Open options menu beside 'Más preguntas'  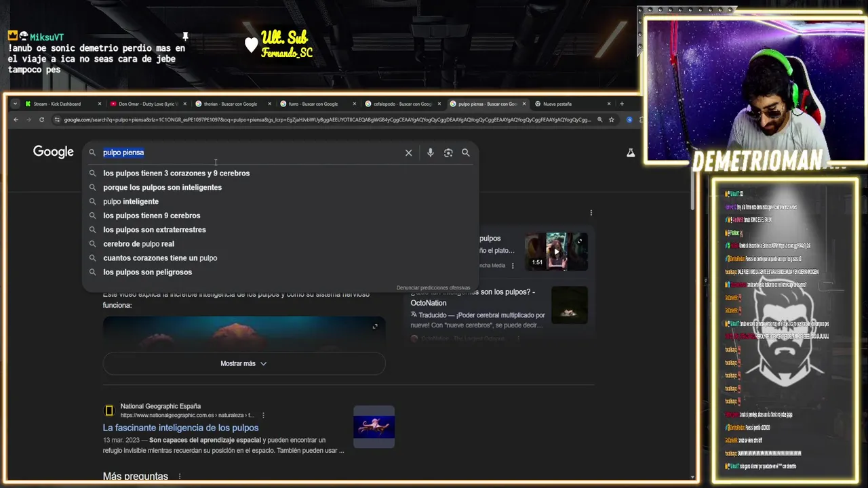180,476
